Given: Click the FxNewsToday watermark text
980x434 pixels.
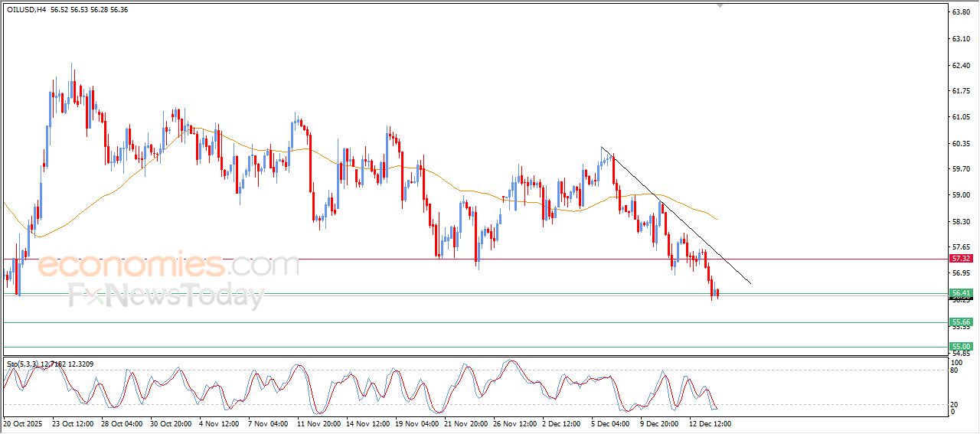Looking at the screenshot, I should pos(165,295).
